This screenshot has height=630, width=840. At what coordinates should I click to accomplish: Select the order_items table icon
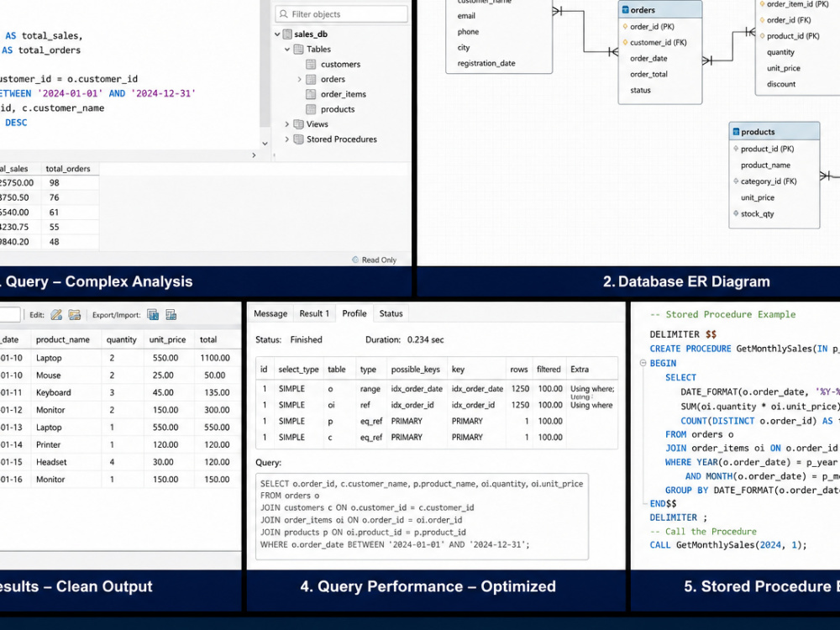pyautogui.click(x=311, y=94)
